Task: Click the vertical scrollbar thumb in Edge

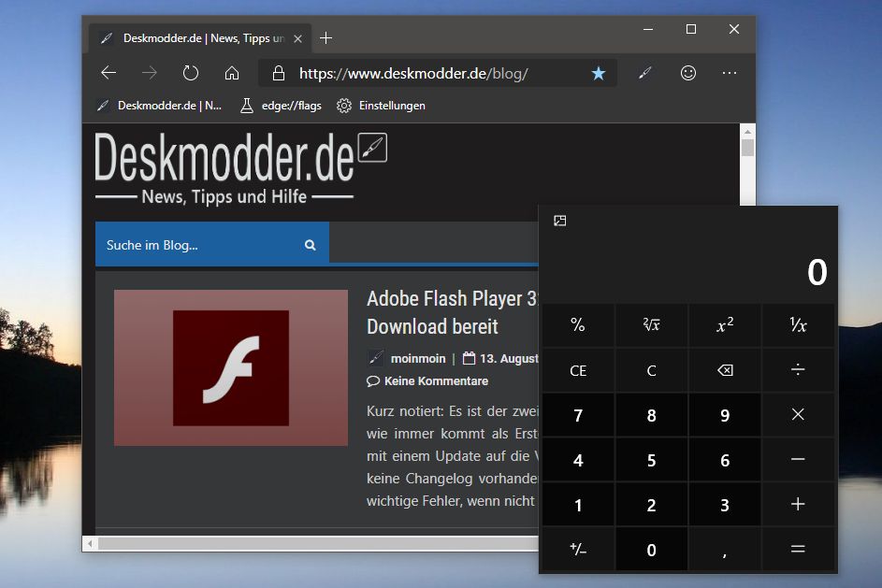Action: tap(747, 148)
